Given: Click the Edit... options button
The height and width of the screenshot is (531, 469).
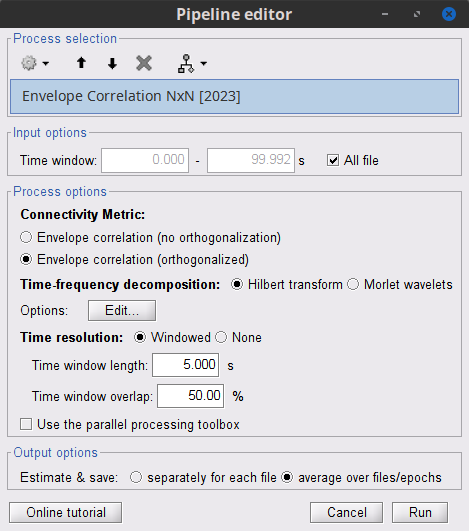Looking at the screenshot, I should pyautogui.click(x=122, y=310).
